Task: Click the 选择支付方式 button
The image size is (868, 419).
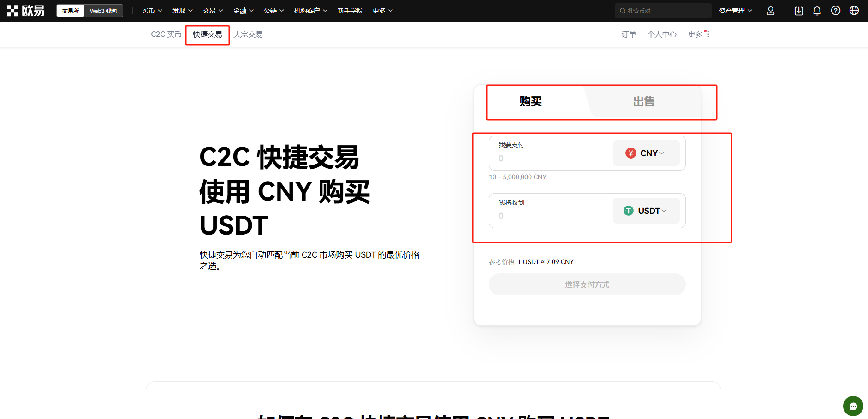Action: pos(587,284)
